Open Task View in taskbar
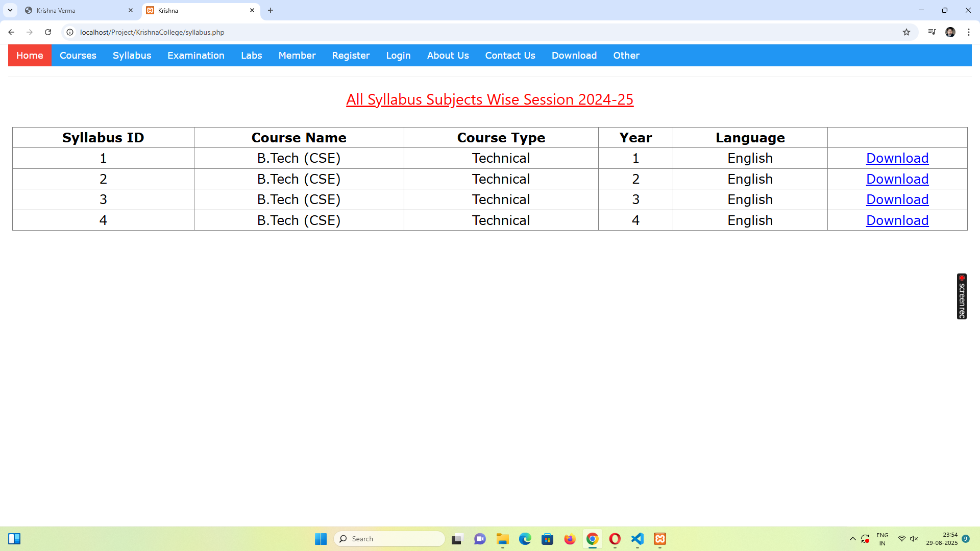Image resolution: width=980 pixels, height=551 pixels. [x=457, y=539]
